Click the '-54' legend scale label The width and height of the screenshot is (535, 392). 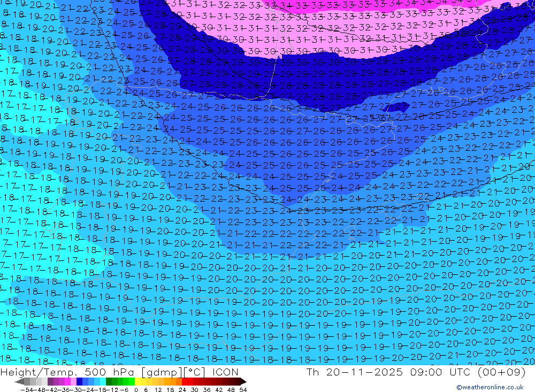[x=27, y=390]
